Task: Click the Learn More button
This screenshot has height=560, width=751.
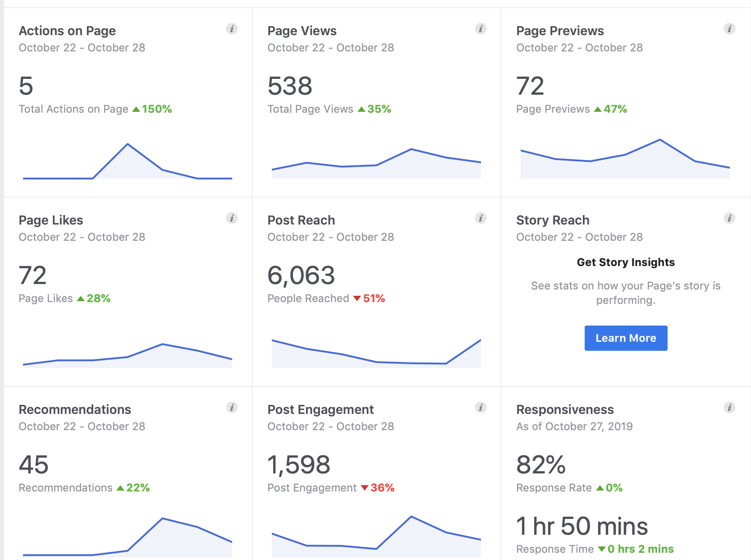Action: point(626,338)
